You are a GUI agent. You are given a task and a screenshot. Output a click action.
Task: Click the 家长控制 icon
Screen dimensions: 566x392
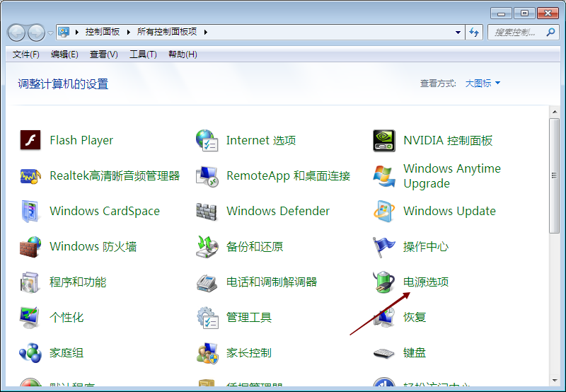(207, 353)
